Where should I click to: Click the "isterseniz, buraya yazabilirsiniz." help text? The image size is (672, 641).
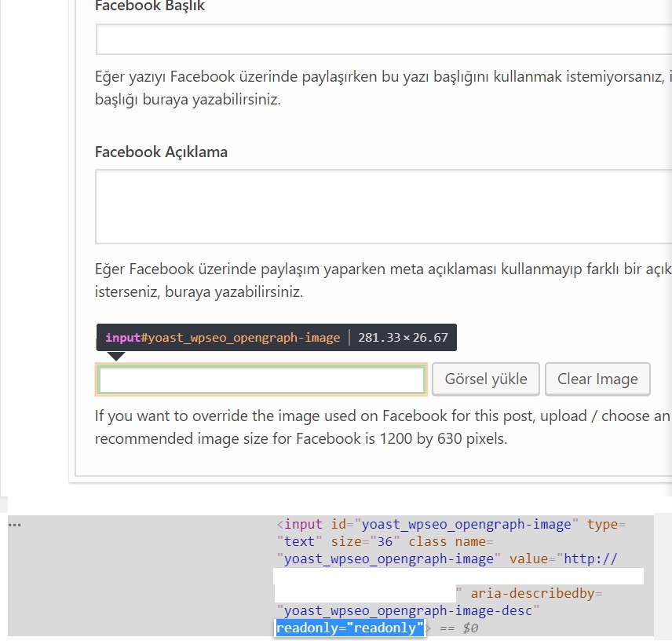[x=199, y=291]
